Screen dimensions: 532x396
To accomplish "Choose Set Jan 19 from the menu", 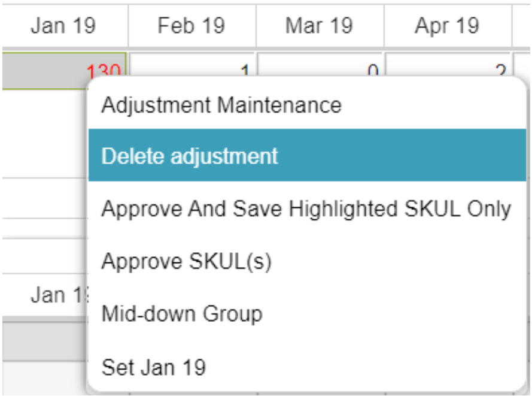I will pyautogui.click(x=154, y=366).
